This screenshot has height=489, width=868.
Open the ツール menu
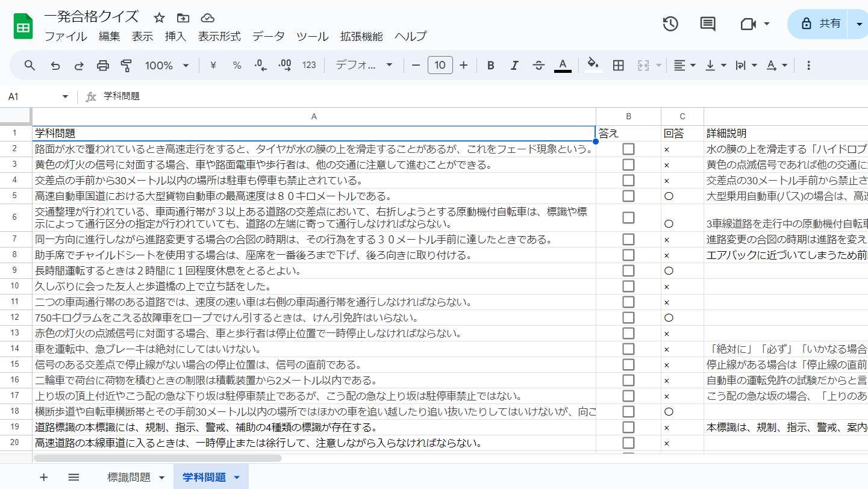coord(312,36)
